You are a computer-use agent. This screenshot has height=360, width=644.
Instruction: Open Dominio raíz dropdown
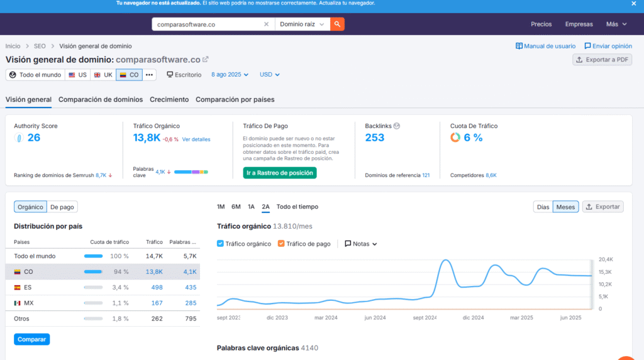pyautogui.click(x=302, y=25)
